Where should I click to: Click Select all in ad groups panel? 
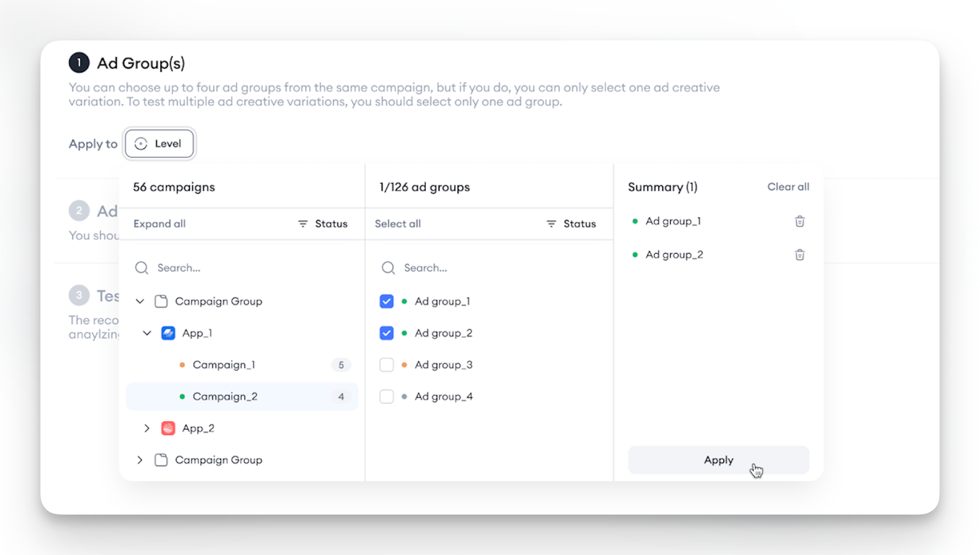click(398, 224)
